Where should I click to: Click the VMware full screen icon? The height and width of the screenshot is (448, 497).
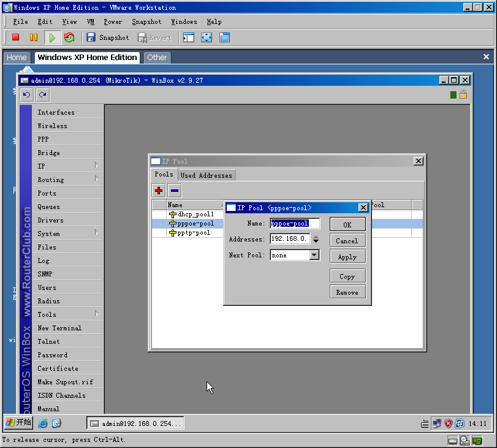point(207,37)
